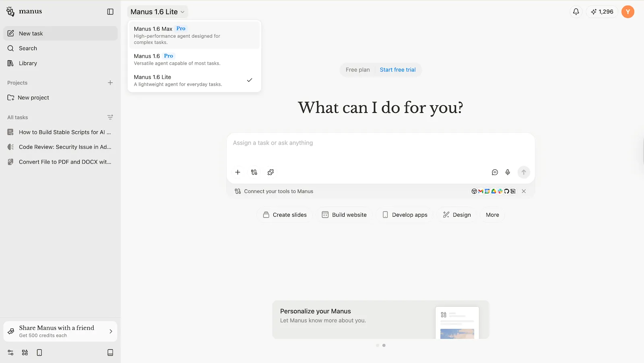Image resolution: width=644 pixels, height=363 pixels.
Task: Click the send arrow button
Action: [524, 172]
